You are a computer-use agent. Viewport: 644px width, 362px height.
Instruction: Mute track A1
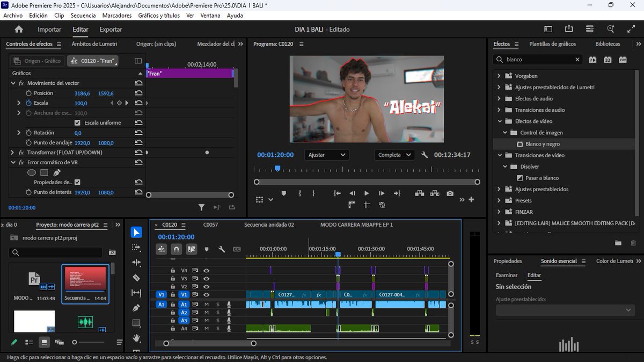coord(207,305)
